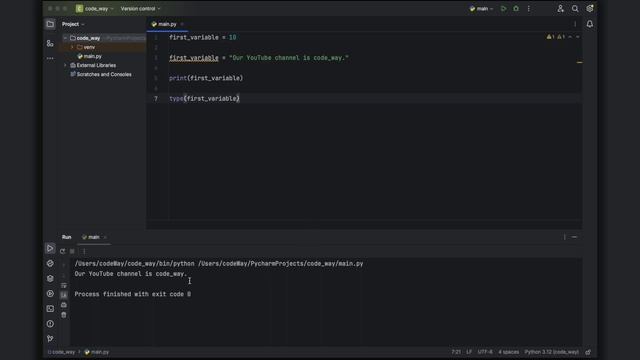The height and width of the screenshot is (360, 640).
Task: Select the Run panel title tab
Action: pos(67,237)
